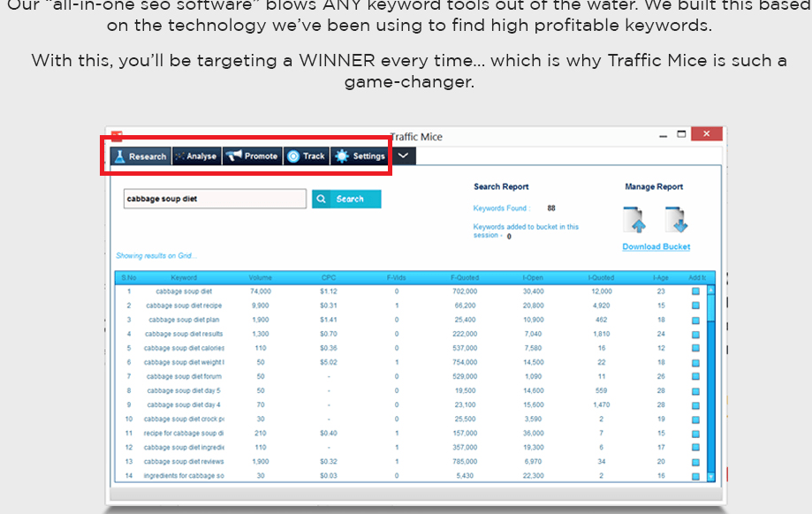Screen dimensions: 812x514
Task: Select keyword 'cabbage soup diet recipe'
Action: 184,306
